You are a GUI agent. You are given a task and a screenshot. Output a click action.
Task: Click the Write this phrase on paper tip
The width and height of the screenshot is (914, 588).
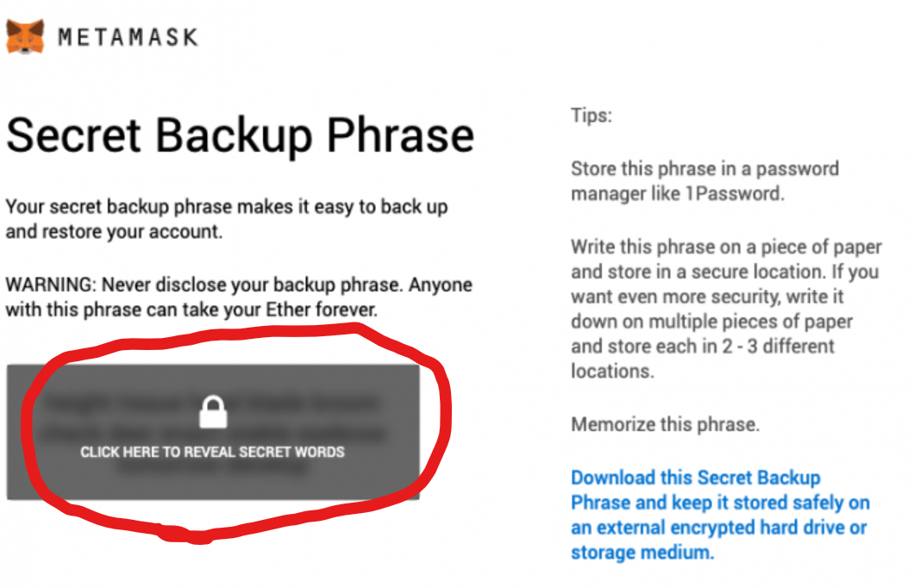pyautogui.click(x=726, y=309)
